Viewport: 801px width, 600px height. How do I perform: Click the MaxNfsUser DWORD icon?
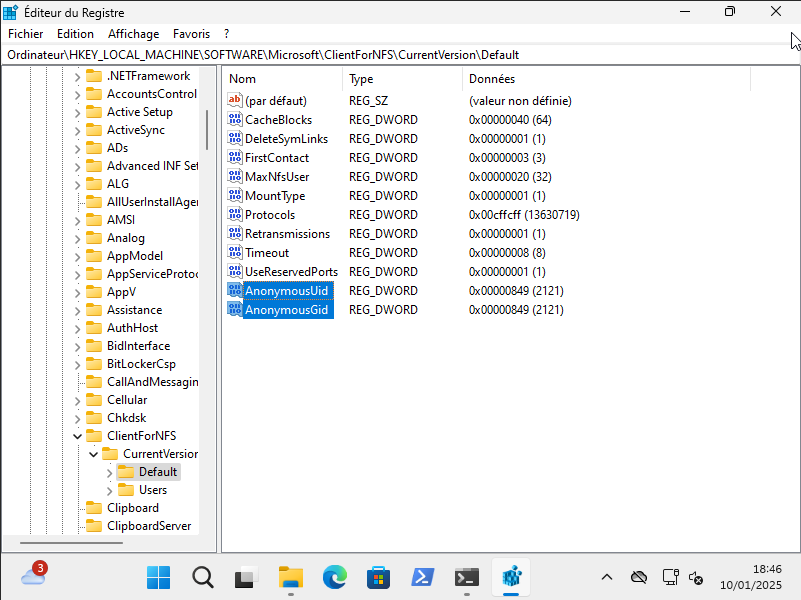coord(235,176)
